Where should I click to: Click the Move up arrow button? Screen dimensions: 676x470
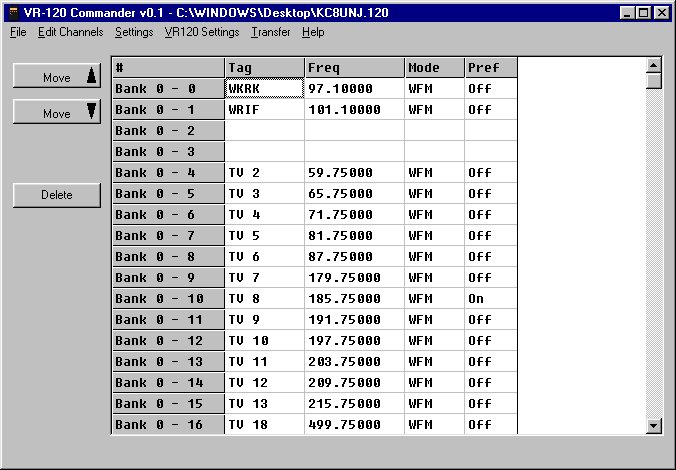[58, 77]
